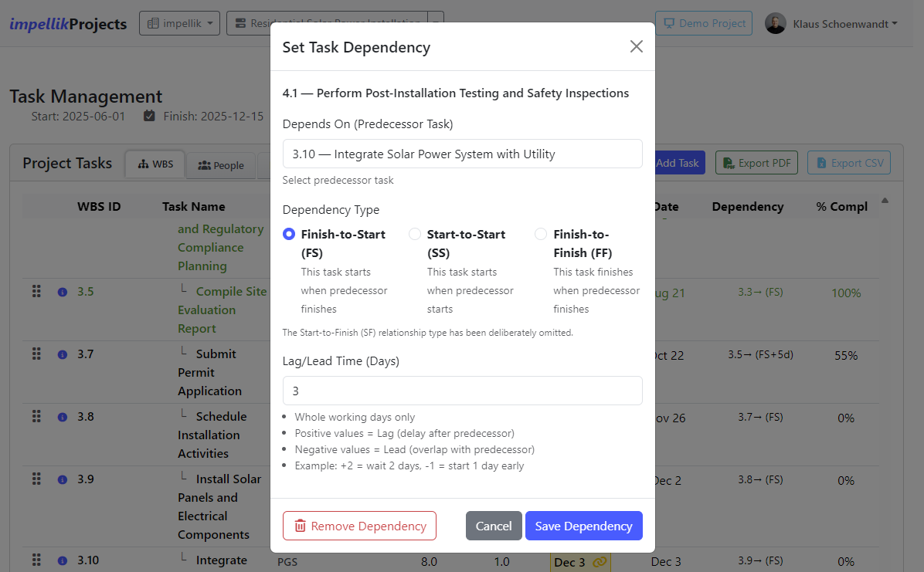The width and height of the screenshot is (924, 572).
Task: Select Start-to-Start (SS) radio button
Action: coord(415,234)
